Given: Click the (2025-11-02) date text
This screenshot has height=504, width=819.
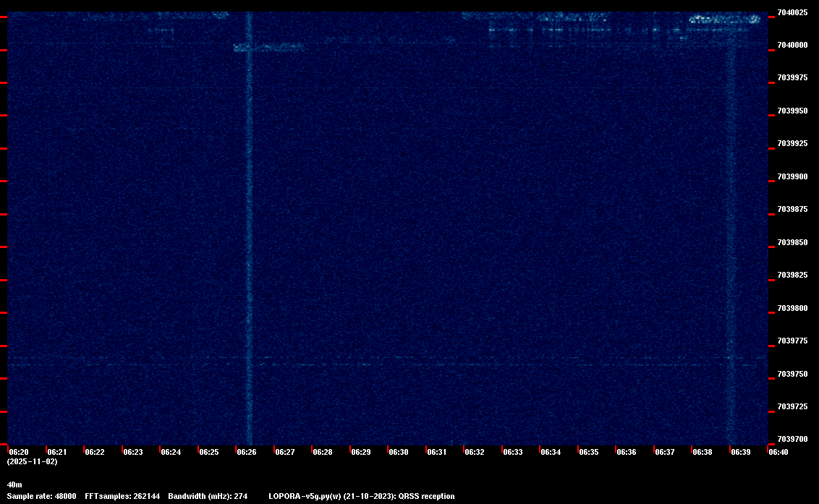Looking at the screenshot, I should click(x=33, y=461).
